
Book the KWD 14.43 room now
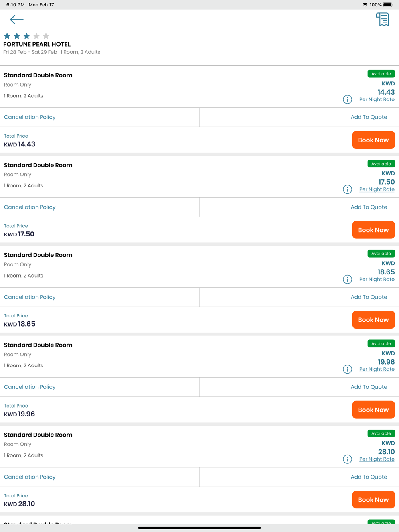pos(373,140)
